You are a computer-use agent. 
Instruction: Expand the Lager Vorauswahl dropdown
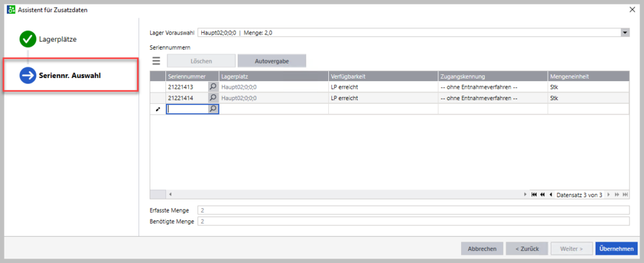click(625, 33)
